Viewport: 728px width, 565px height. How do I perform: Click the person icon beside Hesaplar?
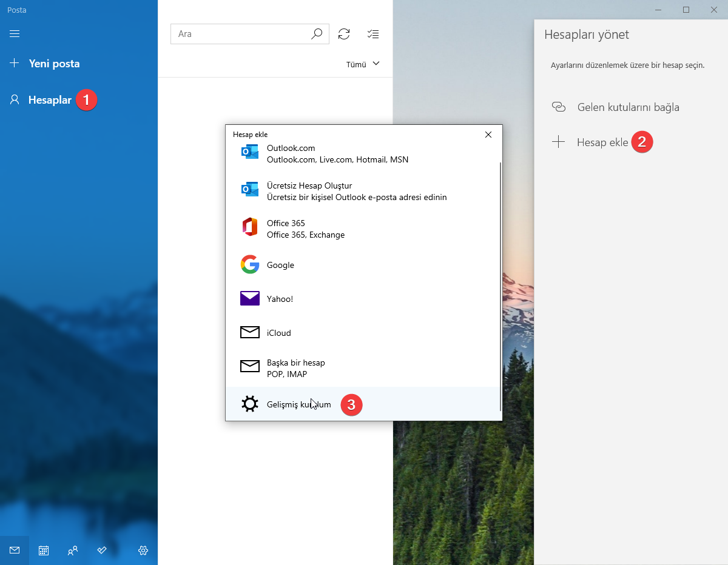[x=15, y=99]
